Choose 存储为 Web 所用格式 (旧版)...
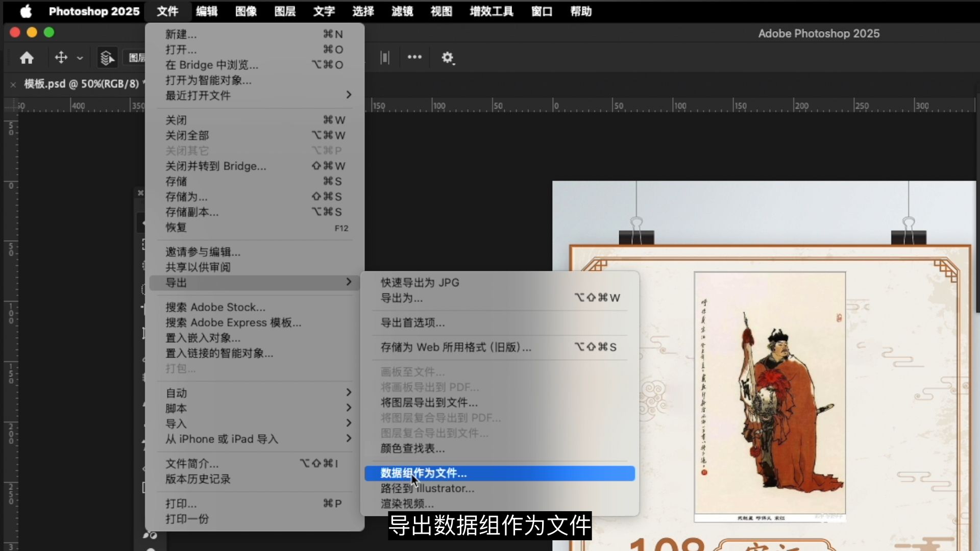 500,347
